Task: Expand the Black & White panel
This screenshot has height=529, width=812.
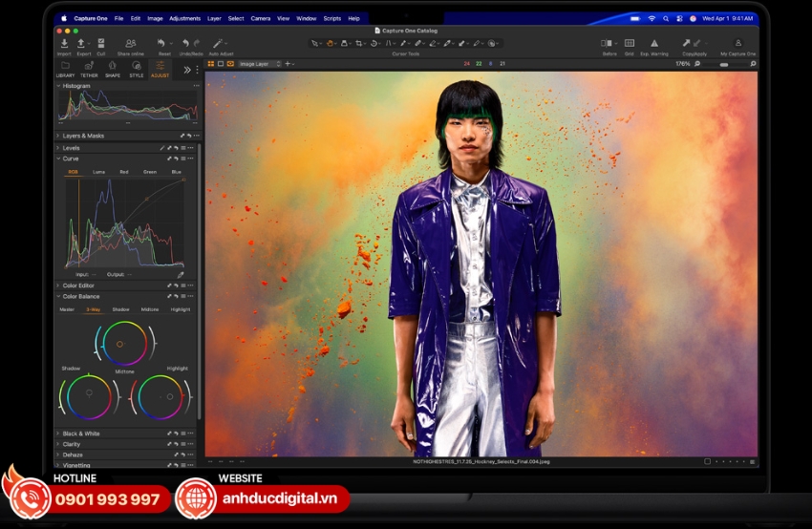Action: [x=58, y=434]
